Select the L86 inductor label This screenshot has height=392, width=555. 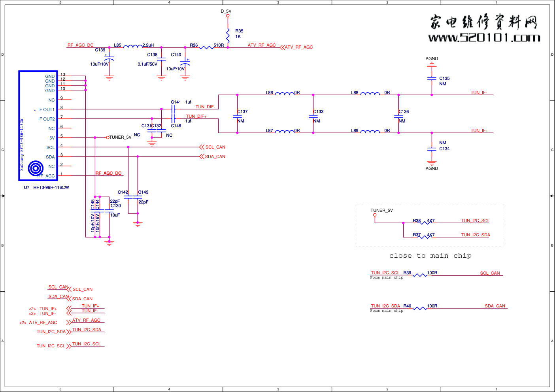coord(269,92)
